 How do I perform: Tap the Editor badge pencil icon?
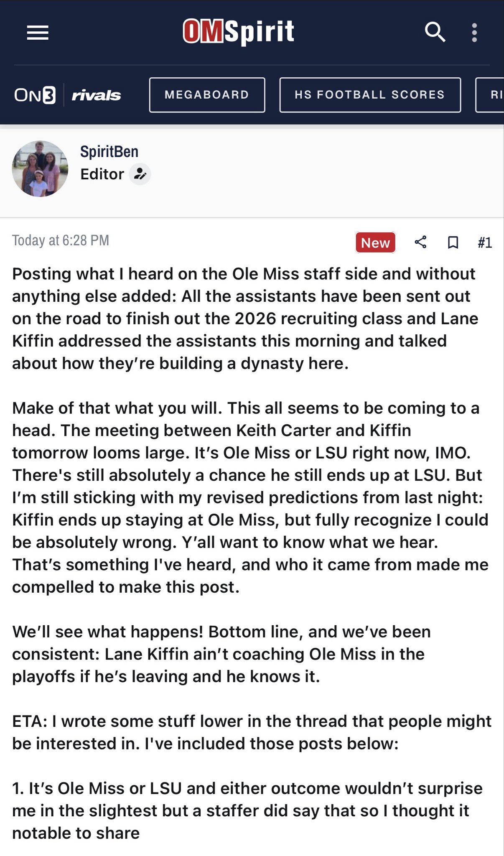pos(140,174)
